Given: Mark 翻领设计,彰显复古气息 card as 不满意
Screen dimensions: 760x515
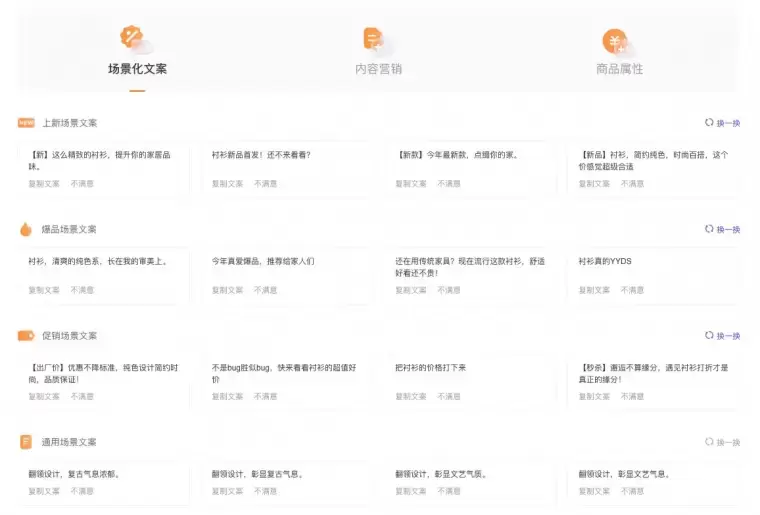Looking at the screenshot, I should [266, 491].
